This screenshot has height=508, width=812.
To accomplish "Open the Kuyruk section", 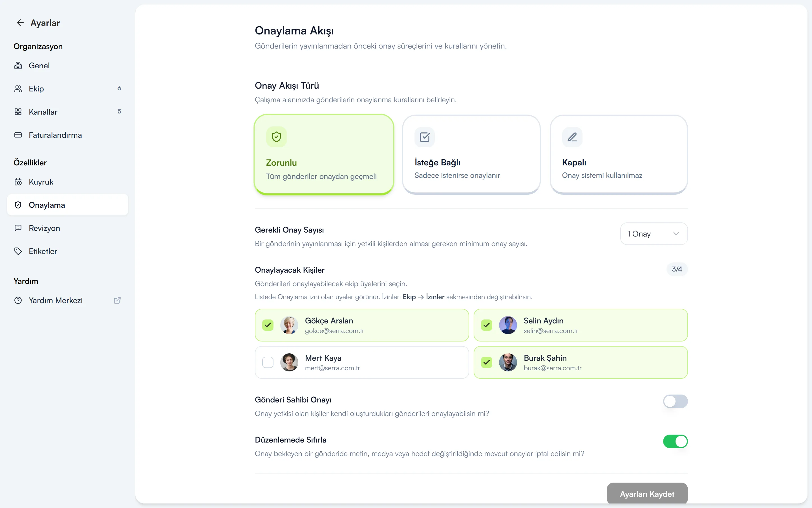I will (x=67, y=182).
